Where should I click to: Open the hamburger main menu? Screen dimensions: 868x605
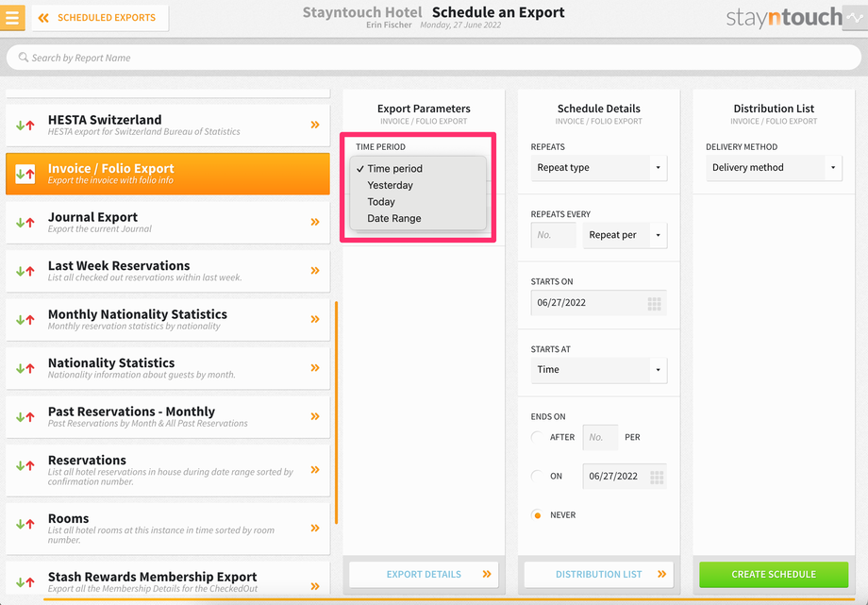point(12,17)
